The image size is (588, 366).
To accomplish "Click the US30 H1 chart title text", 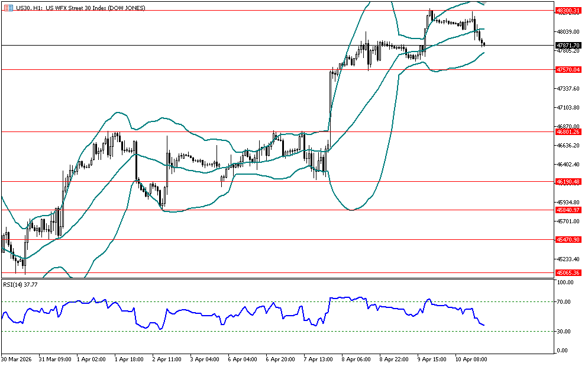I will click(80, 8).
